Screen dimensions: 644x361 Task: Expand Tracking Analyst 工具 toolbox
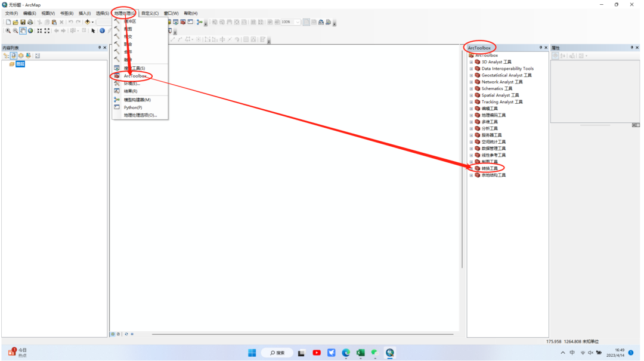[x=472, y=102]
